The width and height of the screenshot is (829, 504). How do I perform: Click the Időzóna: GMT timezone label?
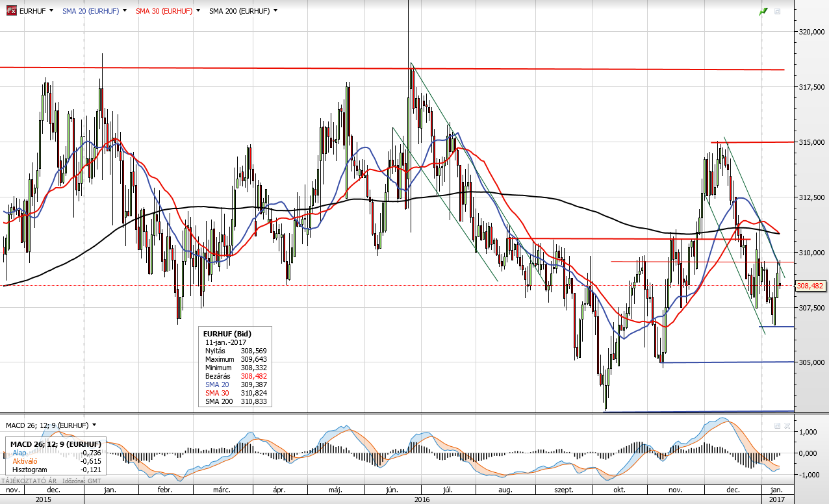81,481
